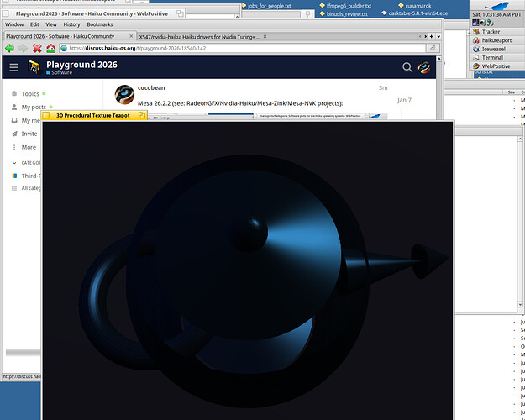This screenshot has width=525, height=420.
Task: Click the embedded screenshot in cocobean's post
Action: tap(267, 116)
